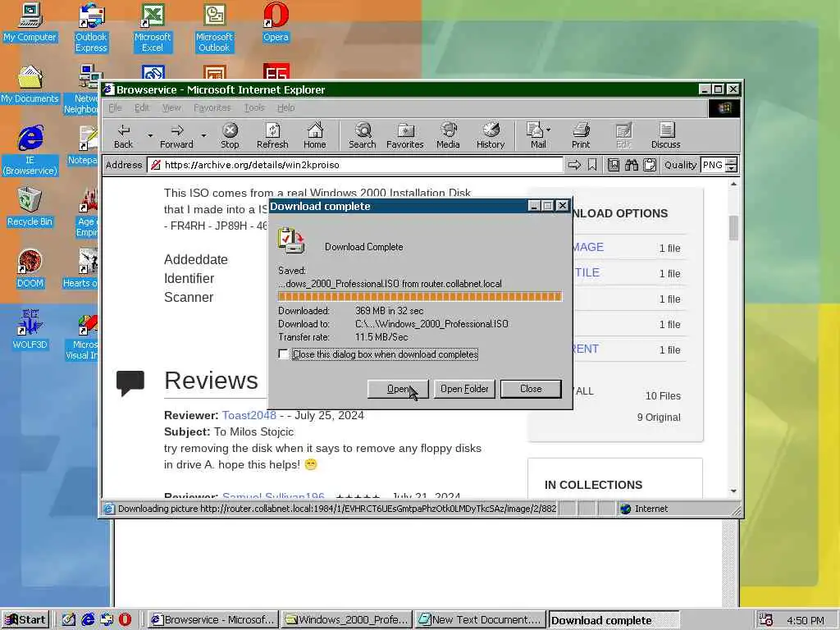Switch to New Text Document taskbar window
The image size is (840, 630).
coord(480,620)
